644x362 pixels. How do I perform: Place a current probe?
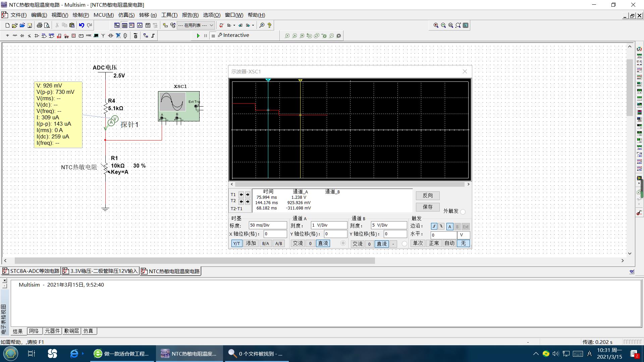click(x=294, y=36)
